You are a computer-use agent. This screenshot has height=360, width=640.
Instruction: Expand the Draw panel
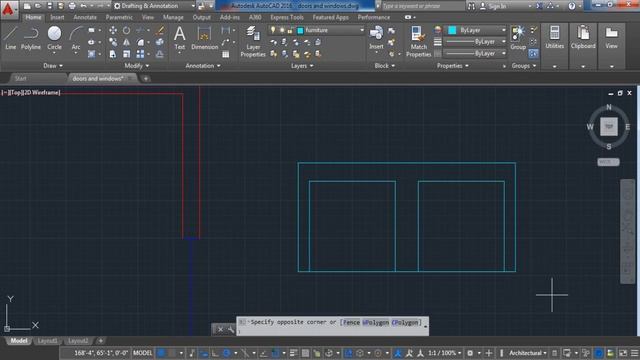coord(53,66)
